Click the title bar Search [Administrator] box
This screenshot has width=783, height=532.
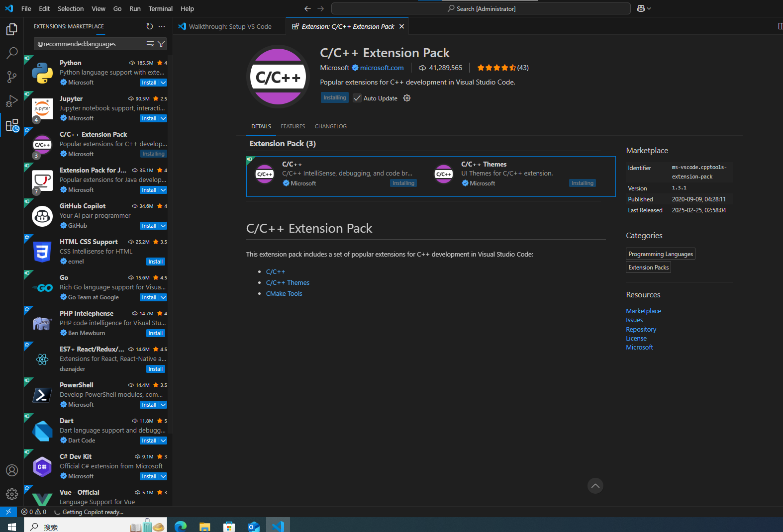(x=481, y=8)
